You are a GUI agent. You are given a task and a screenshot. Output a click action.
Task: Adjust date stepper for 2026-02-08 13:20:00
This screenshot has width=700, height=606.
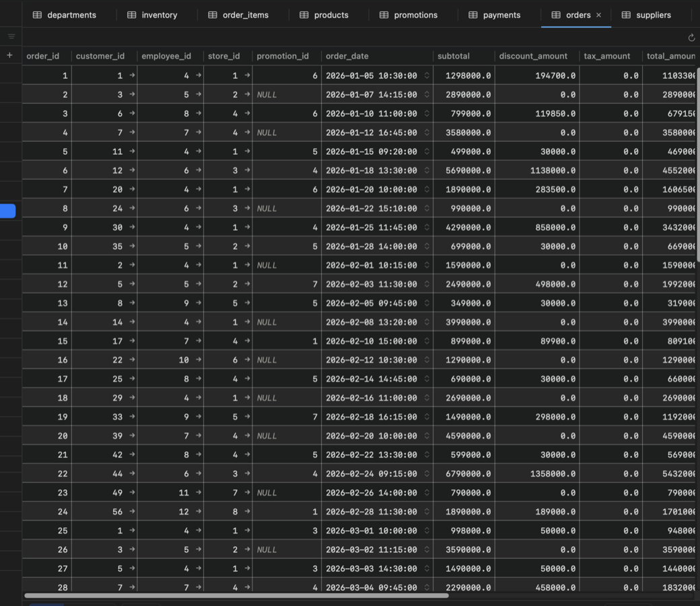(x=427, y=322)
